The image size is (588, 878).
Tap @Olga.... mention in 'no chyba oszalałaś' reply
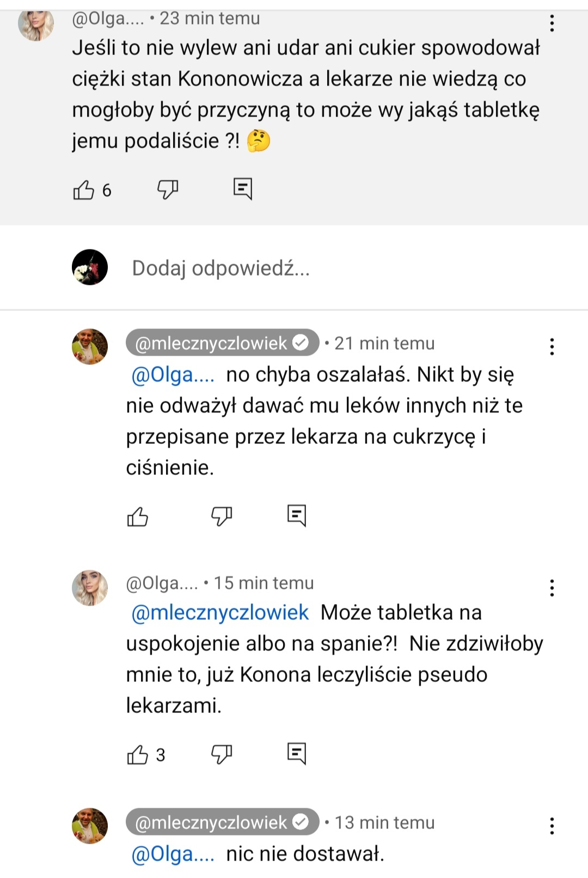[173, 375]
